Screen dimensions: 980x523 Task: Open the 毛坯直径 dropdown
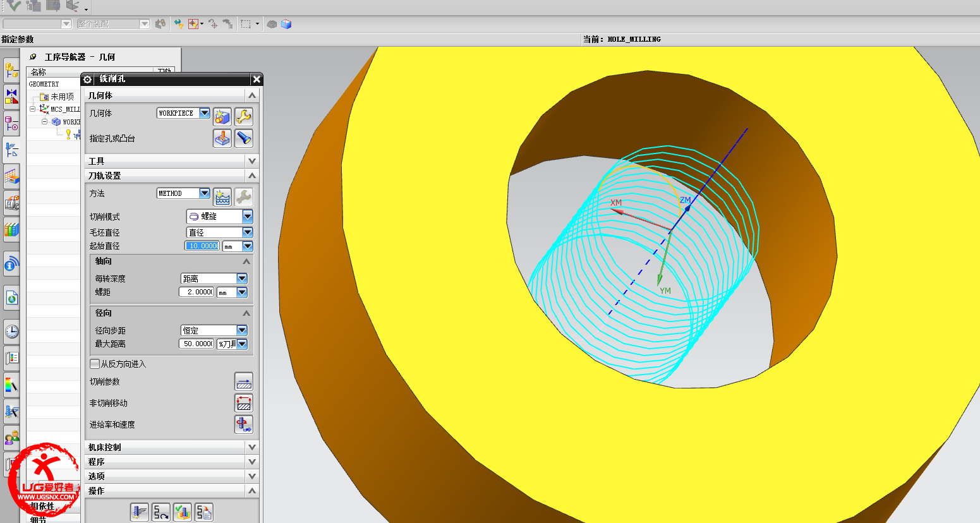(248, 232)
